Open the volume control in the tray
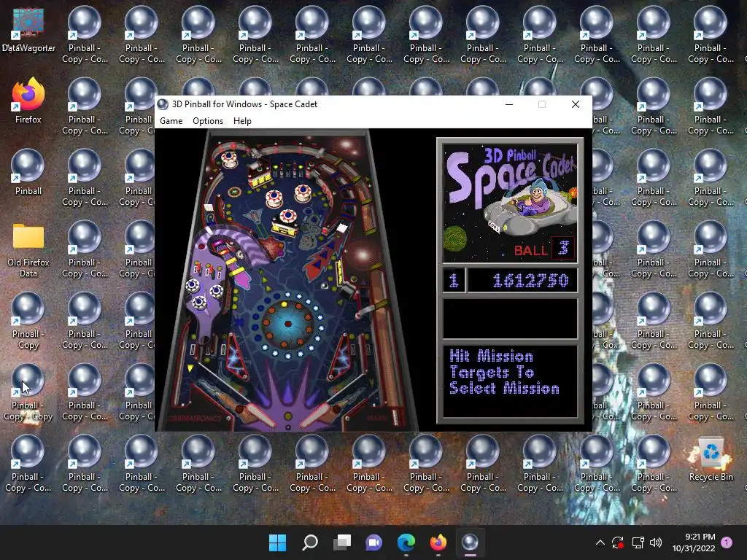 (x=656, y=542)
